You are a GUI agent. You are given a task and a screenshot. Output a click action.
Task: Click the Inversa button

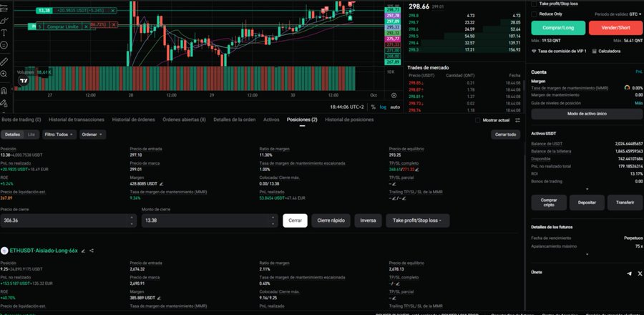(x=368, y=220)
